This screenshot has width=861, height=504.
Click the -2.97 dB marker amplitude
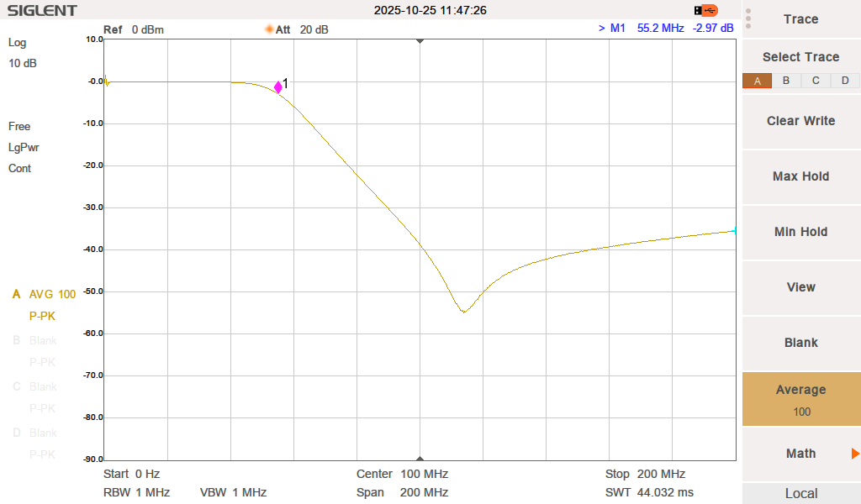pyautogui.click(x=713, y=28)
